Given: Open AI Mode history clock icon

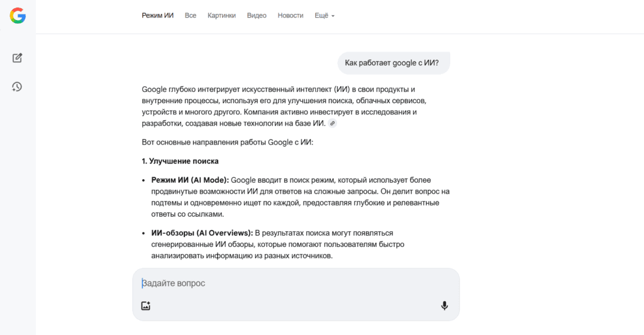Looking at the screenshot, I should (x=18, y=87).
